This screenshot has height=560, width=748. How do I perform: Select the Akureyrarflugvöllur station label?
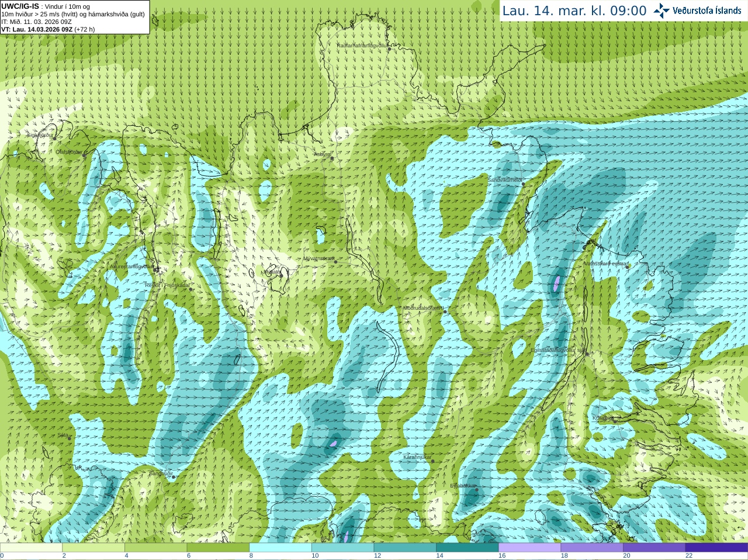point(131,267)
